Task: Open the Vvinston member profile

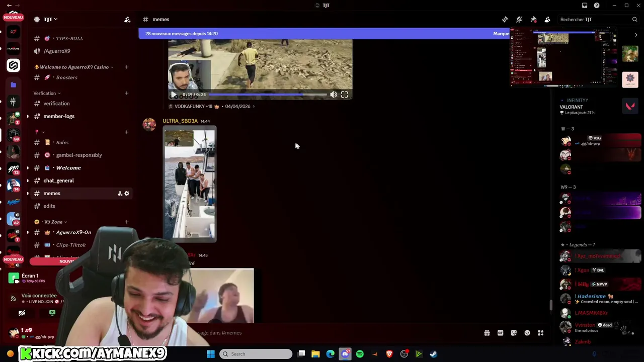Action: click(600, 327)
